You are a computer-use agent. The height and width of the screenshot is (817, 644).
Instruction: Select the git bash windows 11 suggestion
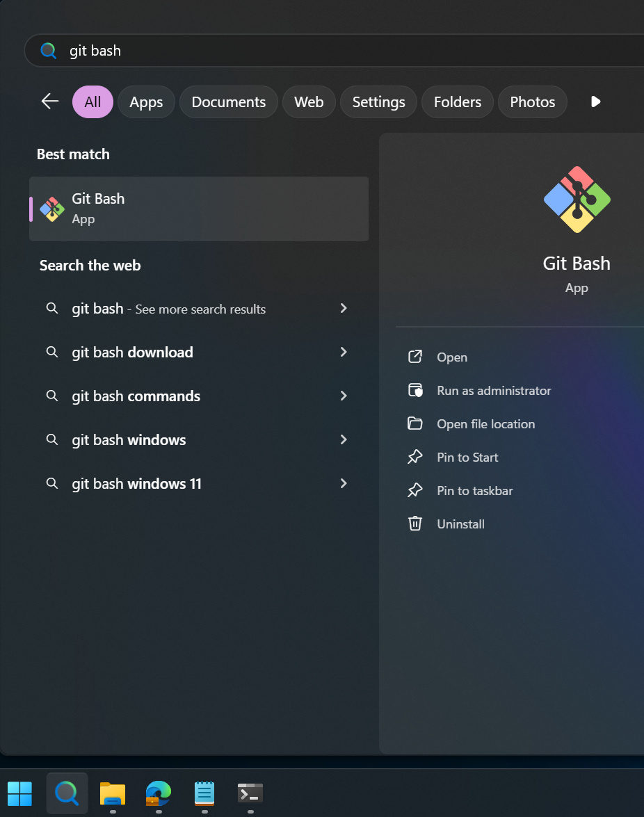pyautogui.click(x=136, y=483)
